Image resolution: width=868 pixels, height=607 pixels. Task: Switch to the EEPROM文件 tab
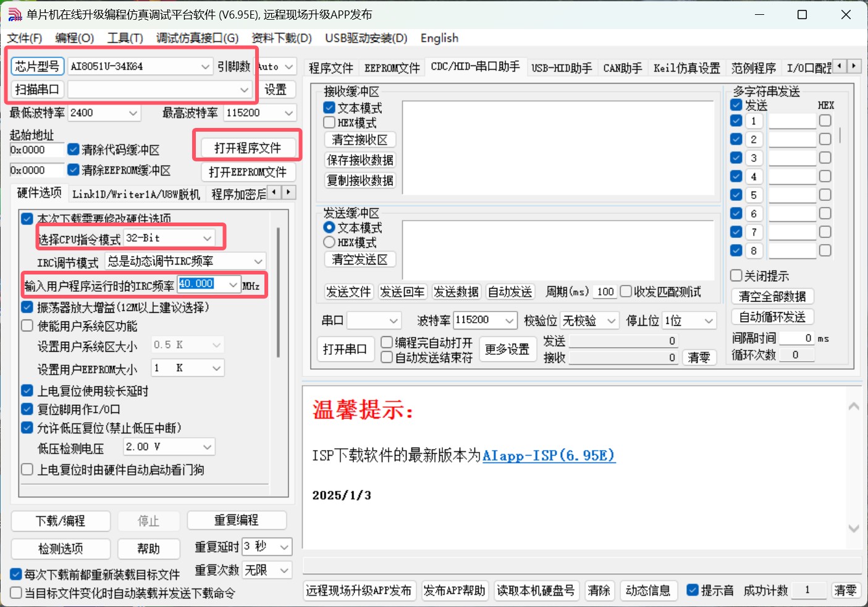(392, 67)
